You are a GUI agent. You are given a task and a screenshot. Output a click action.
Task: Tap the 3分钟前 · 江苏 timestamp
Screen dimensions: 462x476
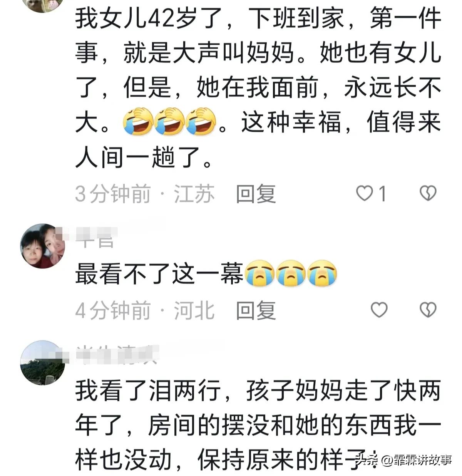point(145,194)
